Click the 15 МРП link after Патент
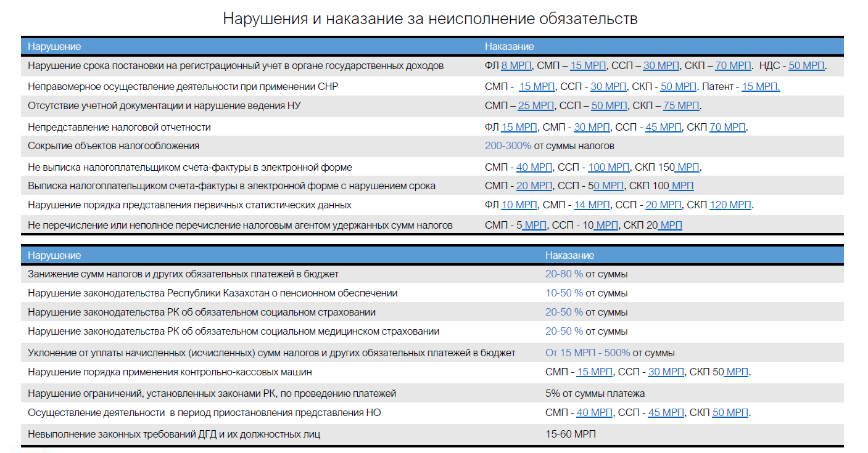Image resolution: width=868 pixels, height=453 pixels. pyautogui.click(x=761, y=87)
